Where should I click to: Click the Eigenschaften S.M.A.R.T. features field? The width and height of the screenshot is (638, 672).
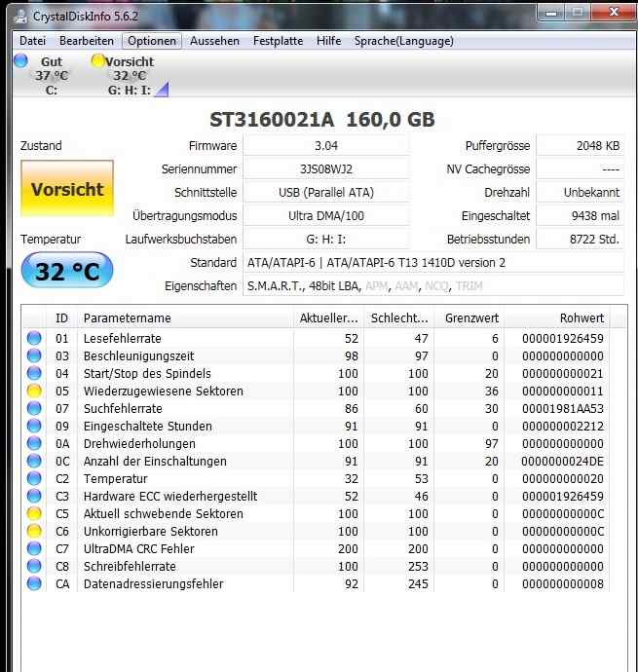433,286
